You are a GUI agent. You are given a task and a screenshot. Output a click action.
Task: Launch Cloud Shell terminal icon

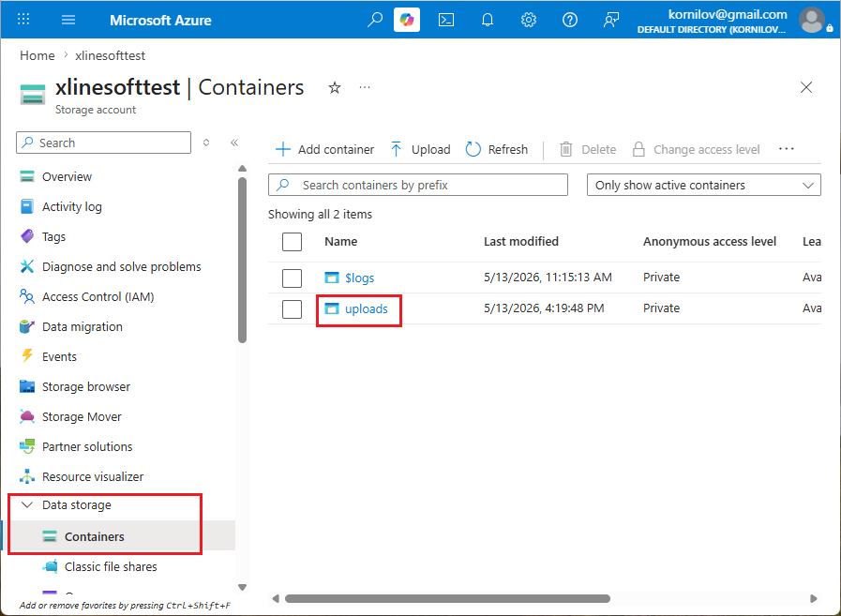click(446, 20)
